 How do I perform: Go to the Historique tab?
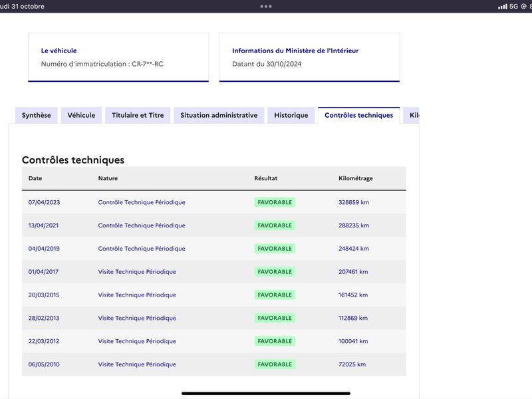point(291,115)
